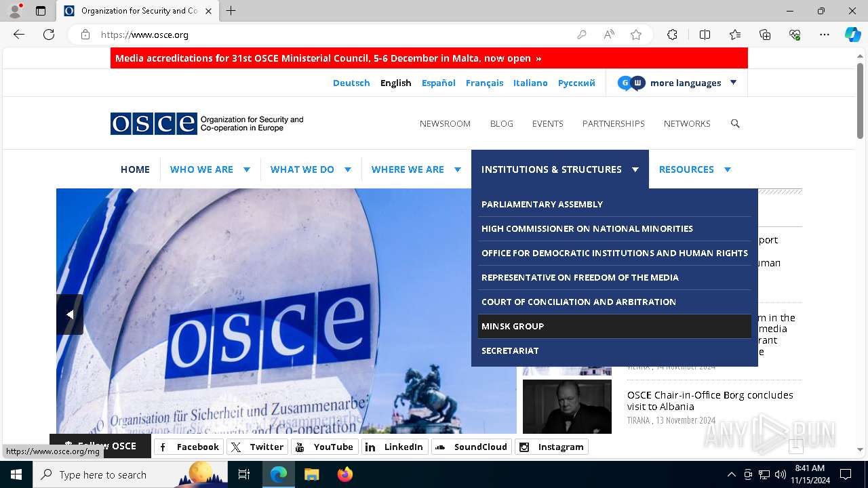The height and width of the screenshot is (488, 868).
Task: Open the NETWORKS link
Action: (687, 123)
